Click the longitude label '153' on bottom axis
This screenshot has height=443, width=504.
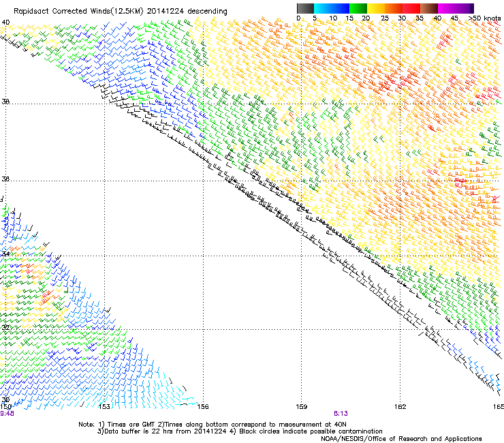[104, 407]
